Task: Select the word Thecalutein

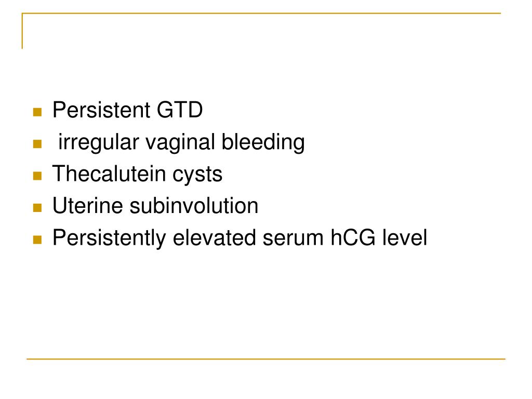Action: [x=109, y=174]
